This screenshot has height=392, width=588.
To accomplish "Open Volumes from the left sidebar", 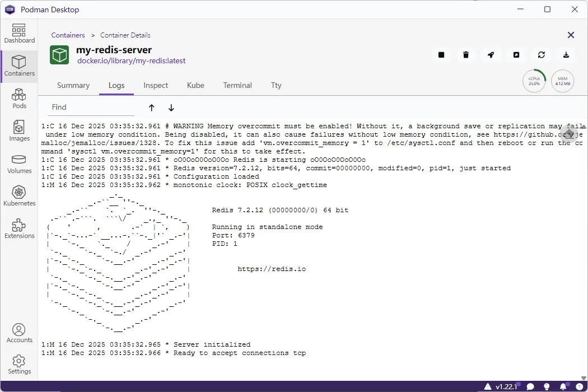I will tap(19, 164).
